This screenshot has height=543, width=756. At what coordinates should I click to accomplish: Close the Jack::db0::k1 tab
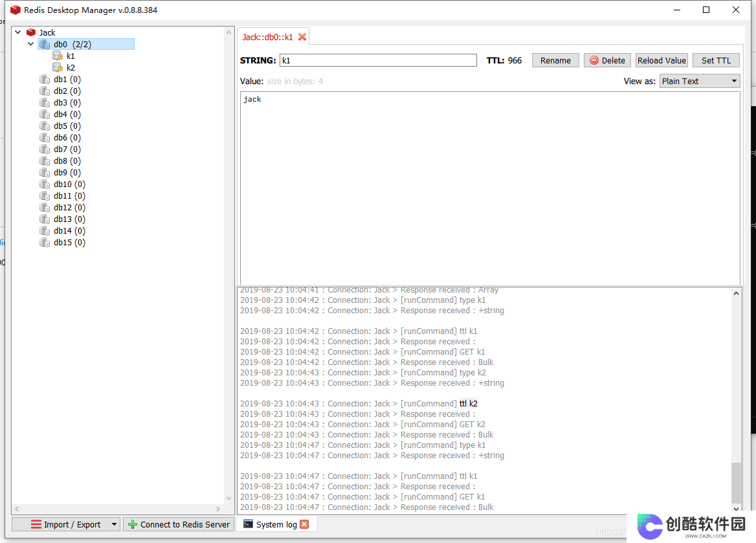click(302, 37)
